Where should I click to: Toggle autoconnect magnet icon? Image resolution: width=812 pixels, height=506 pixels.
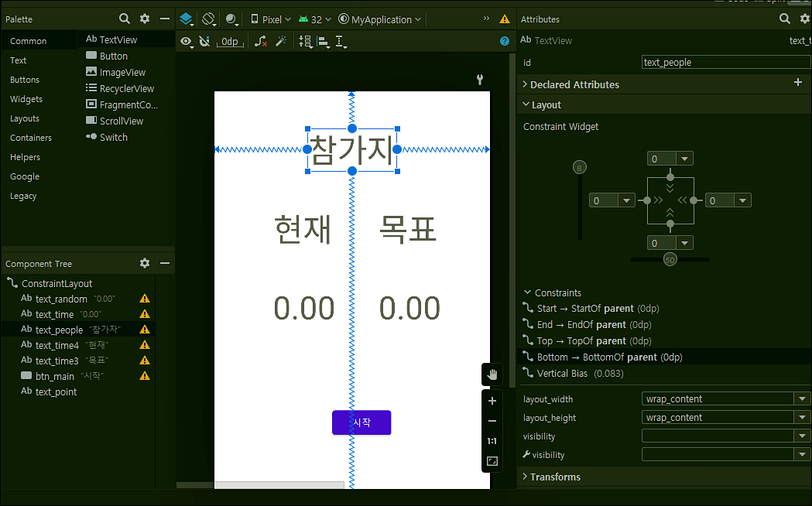click(204, 41)
